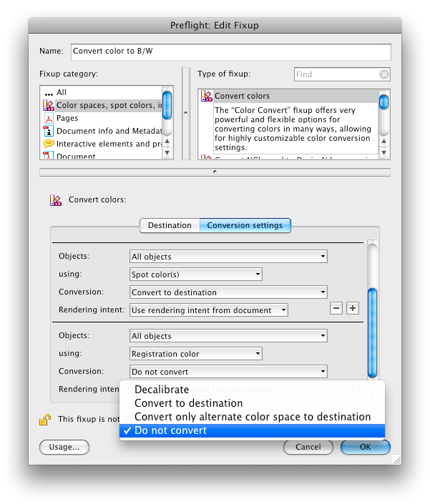
Task: Choose Decalibrate from the popup menu
Action: point(252,389)
